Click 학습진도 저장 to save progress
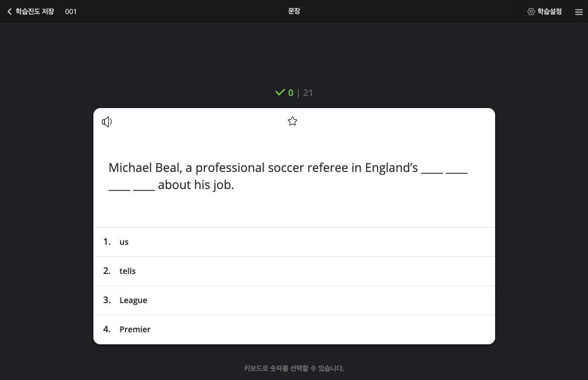The height and width of the screenshot is (380, 588). pyautogui.click(x=35, y=12)
